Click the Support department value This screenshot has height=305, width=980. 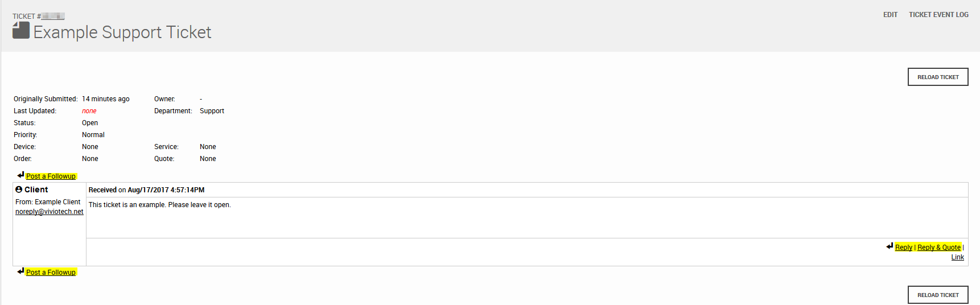212,111
